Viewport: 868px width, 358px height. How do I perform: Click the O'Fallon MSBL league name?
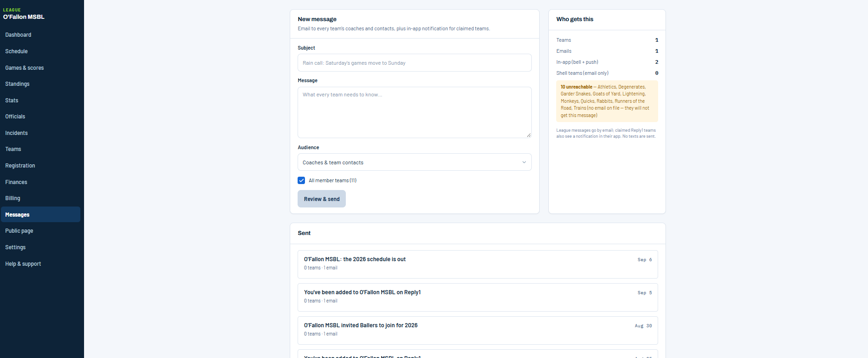coord(24,17)
